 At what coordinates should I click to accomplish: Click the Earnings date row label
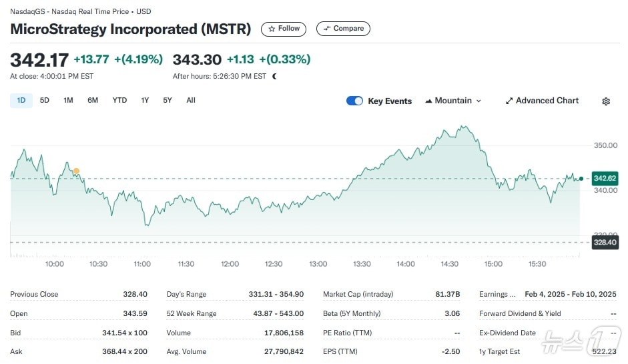[x=497, y=294]
